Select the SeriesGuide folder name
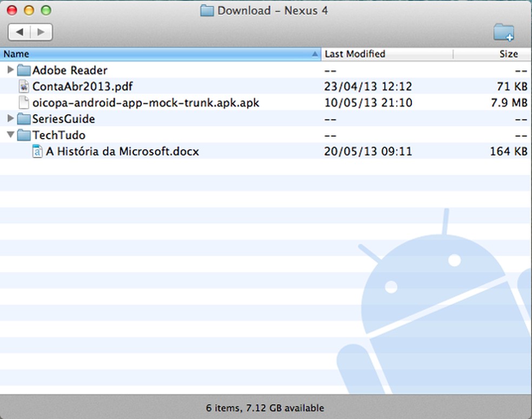532x419 pixels. (x=63, y=119)
